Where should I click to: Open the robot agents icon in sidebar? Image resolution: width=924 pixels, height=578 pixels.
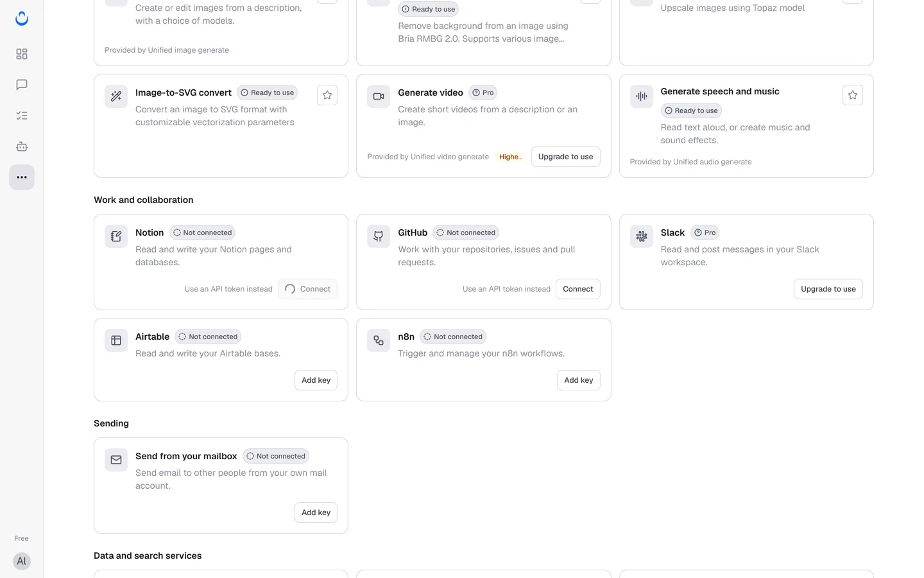[22, 146]
